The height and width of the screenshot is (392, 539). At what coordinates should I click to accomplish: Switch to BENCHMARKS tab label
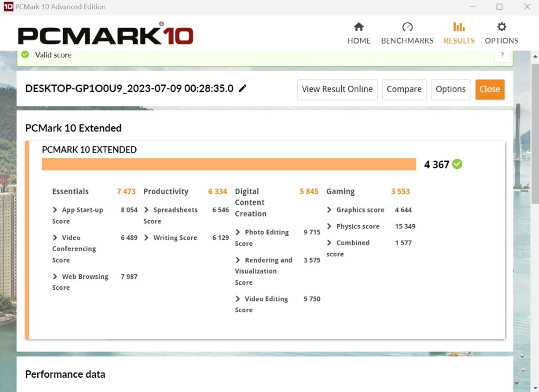pos(407,41)
